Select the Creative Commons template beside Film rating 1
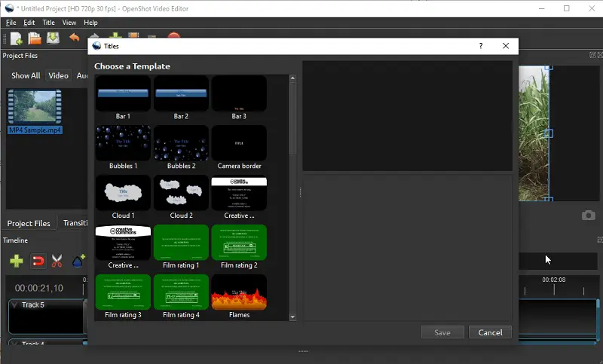This screenshot has width=603, height=364. click(123, 246)
